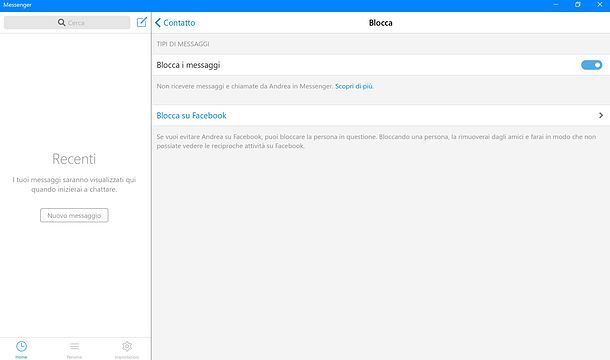Click the Recenti heading

(x=74, y=159)
